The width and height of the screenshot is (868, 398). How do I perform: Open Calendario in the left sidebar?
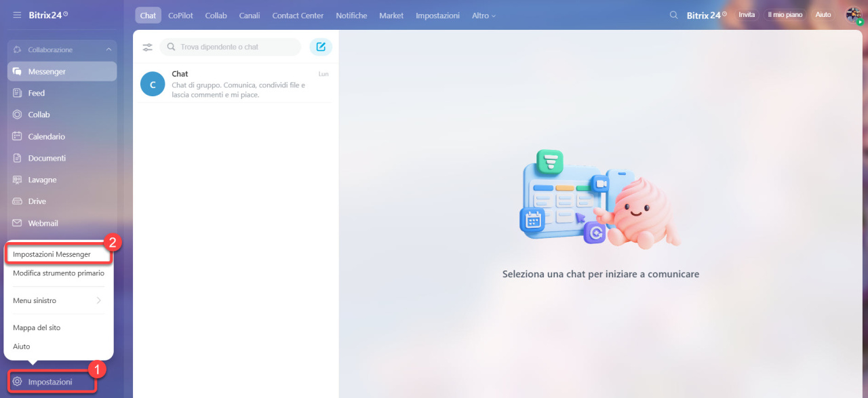[62, 136]
